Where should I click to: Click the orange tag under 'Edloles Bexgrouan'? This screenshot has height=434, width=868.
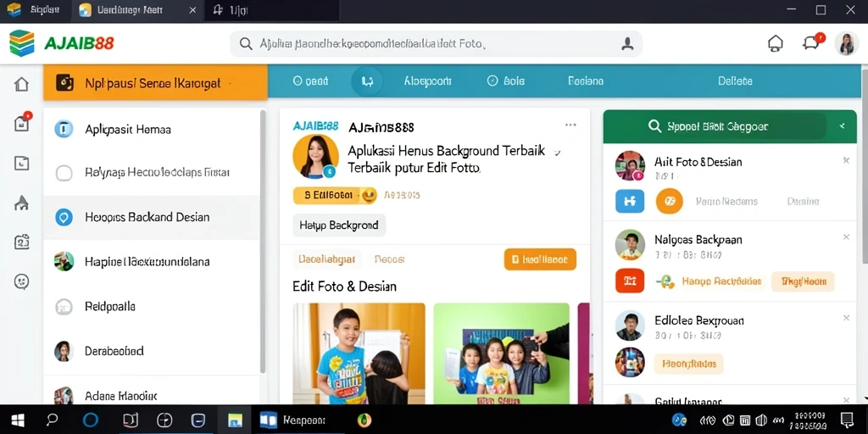pos(689,364)
